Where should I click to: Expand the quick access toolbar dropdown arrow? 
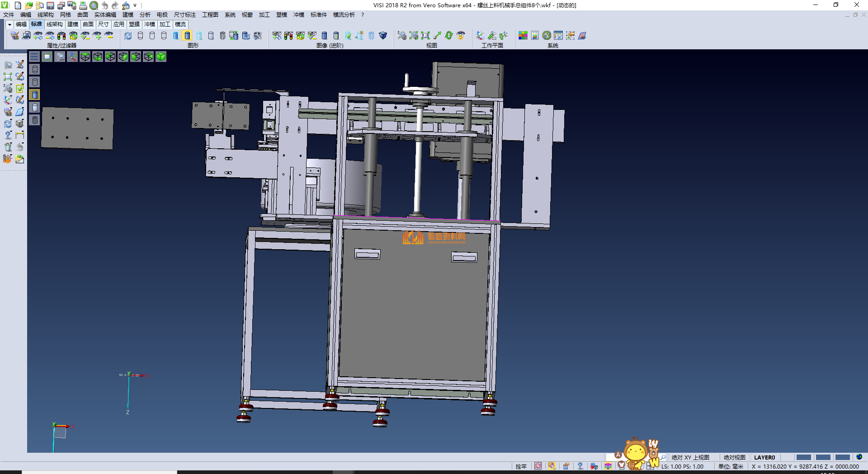135,5
